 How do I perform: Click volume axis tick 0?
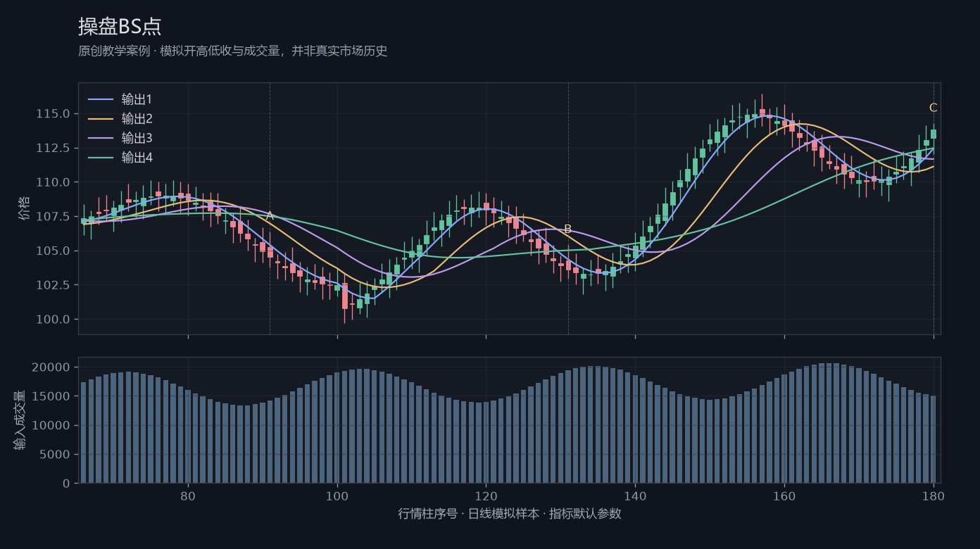67,484
